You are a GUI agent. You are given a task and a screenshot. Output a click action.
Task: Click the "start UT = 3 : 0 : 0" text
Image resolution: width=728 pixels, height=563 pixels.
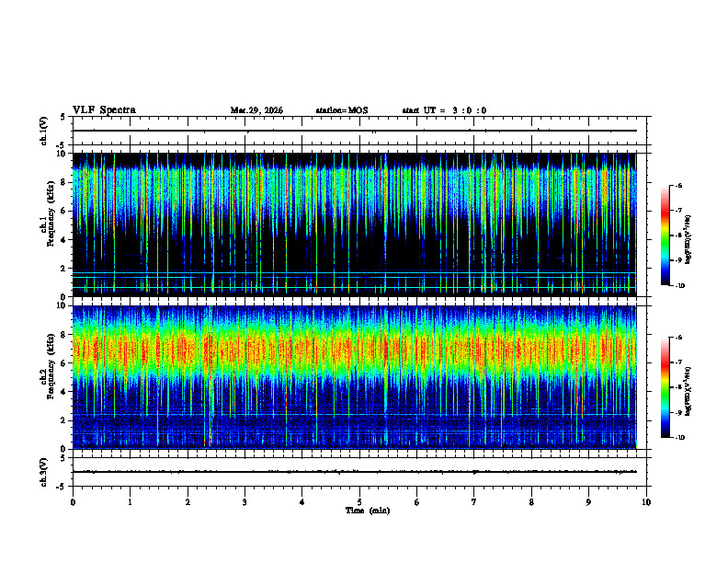coord(444,110)
